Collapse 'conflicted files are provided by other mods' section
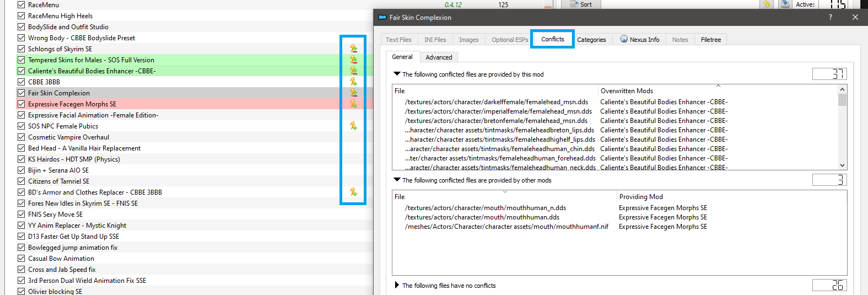This screenshot has height=295, width=868. (x=397, y=180)
